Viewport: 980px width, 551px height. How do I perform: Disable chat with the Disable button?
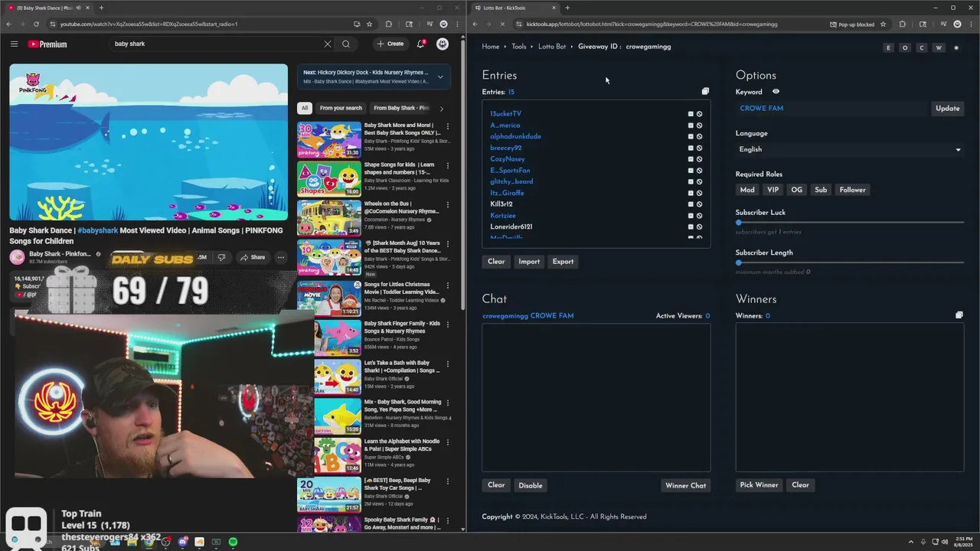pos(530,485)
